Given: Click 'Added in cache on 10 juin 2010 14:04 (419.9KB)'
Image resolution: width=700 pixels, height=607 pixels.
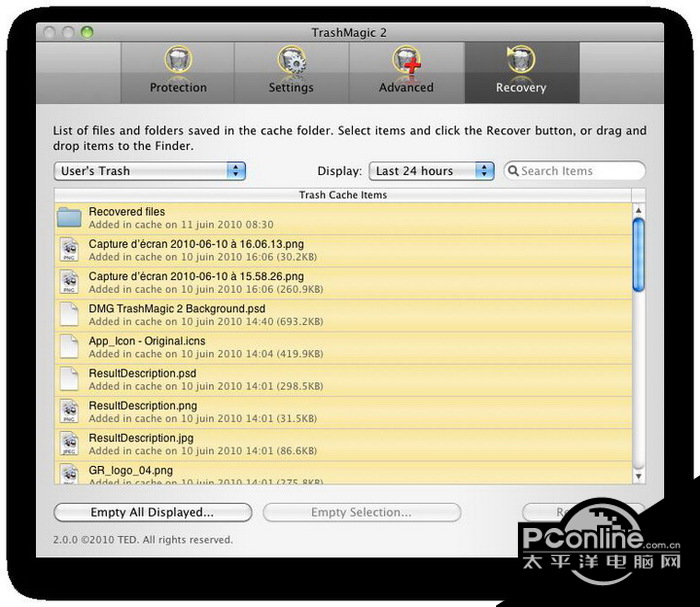Looking at the screenshot, I should point(206,354).
